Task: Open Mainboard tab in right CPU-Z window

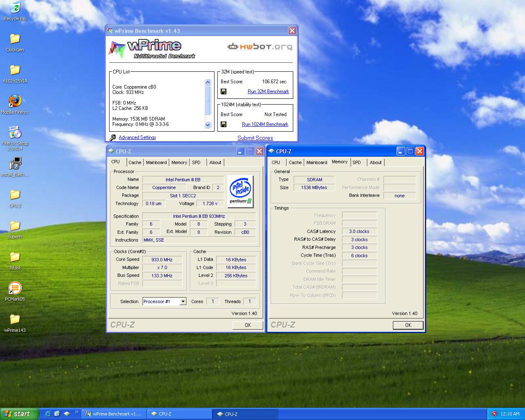Action: (317, 162)
